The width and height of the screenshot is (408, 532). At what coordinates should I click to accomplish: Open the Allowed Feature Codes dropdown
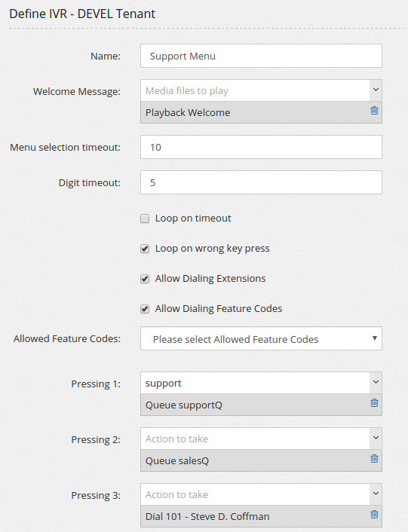[x=261, y=338]
